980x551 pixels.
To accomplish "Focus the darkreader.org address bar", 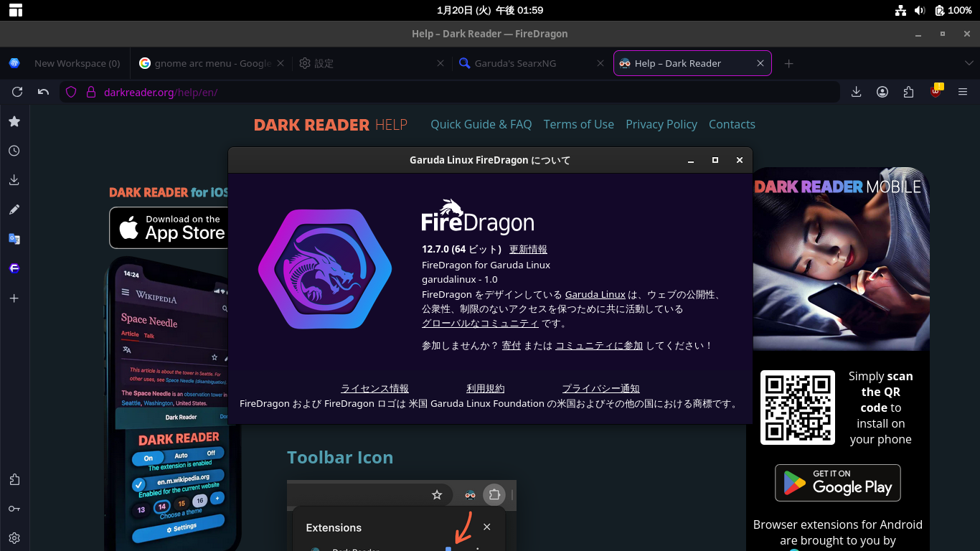I will coord(449,92).
